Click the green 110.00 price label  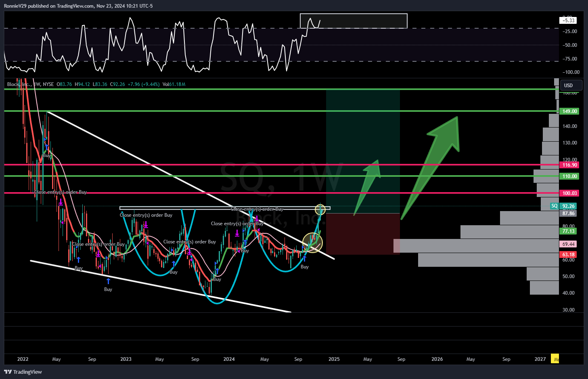(570, 176)
